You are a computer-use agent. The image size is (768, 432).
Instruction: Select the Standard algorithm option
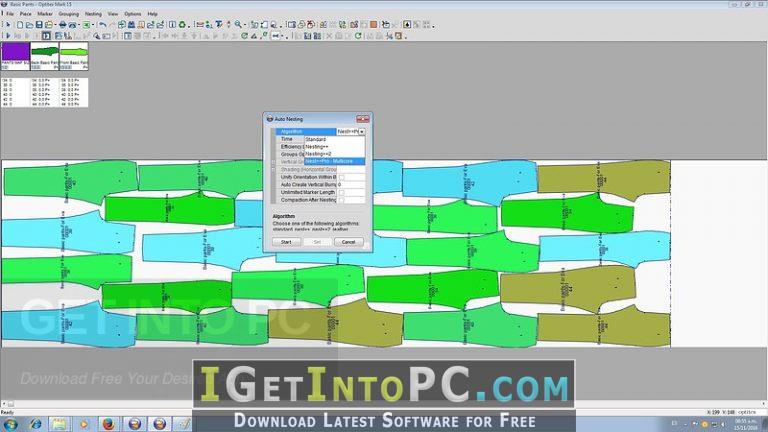coord(334,140)
